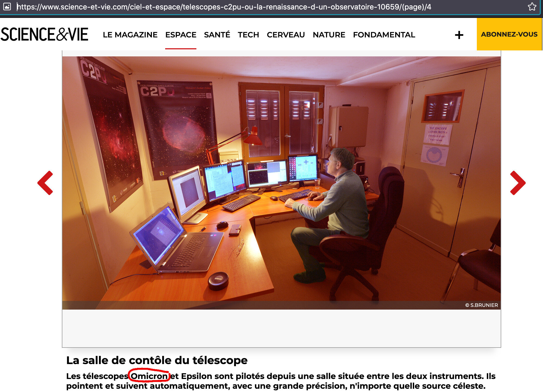Click the word Epsilon in the caption
The width and height of the screenshot is (543, 392).
[196, 376]
